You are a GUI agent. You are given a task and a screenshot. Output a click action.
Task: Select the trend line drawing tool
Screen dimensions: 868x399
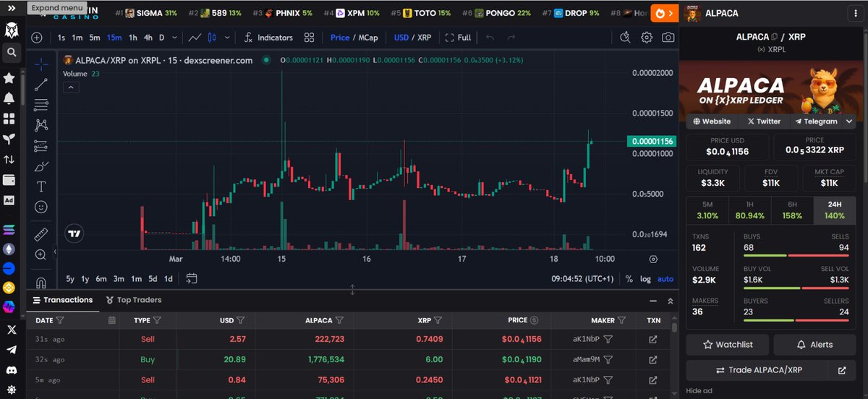click(41, 85)
